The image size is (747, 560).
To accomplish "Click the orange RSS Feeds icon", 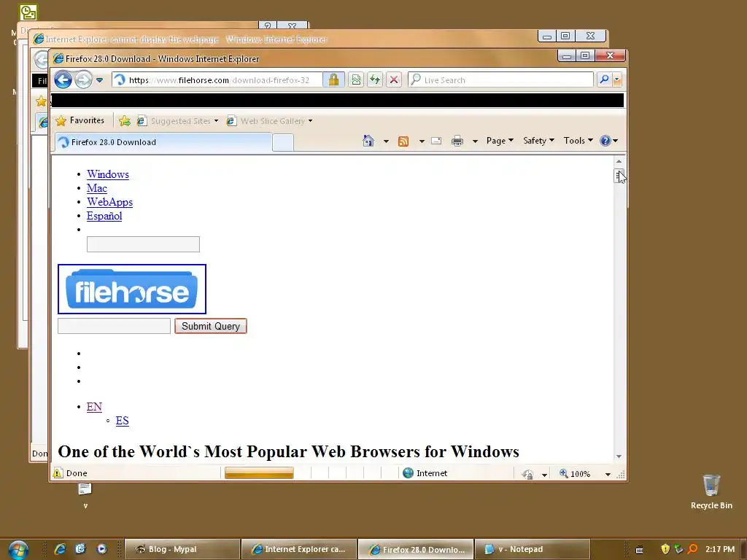I will pyautogui.click(x=403, y=141).
